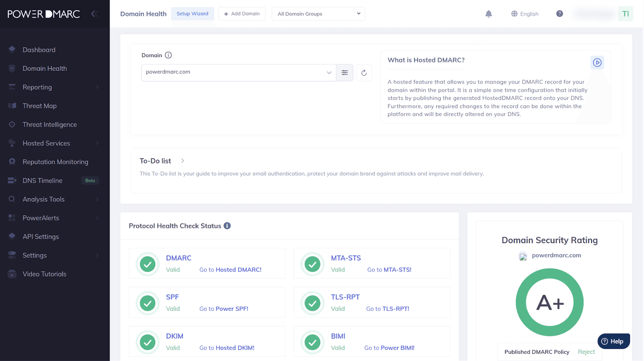Follow Go to Power BIMI link
644x361 pixels.
[x=389, y=348]
